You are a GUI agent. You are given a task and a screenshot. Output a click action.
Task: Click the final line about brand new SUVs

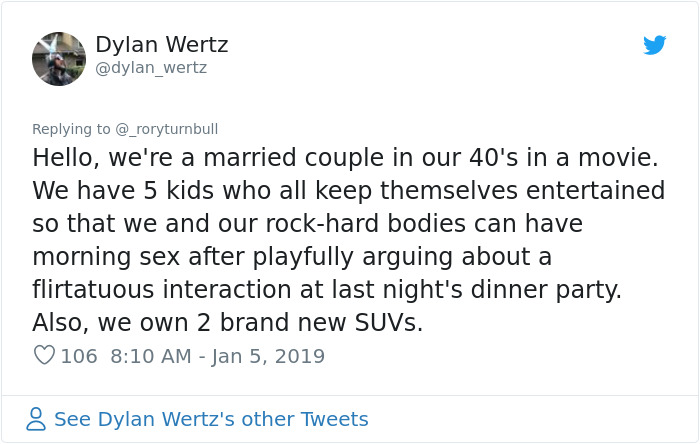point(228,323)
